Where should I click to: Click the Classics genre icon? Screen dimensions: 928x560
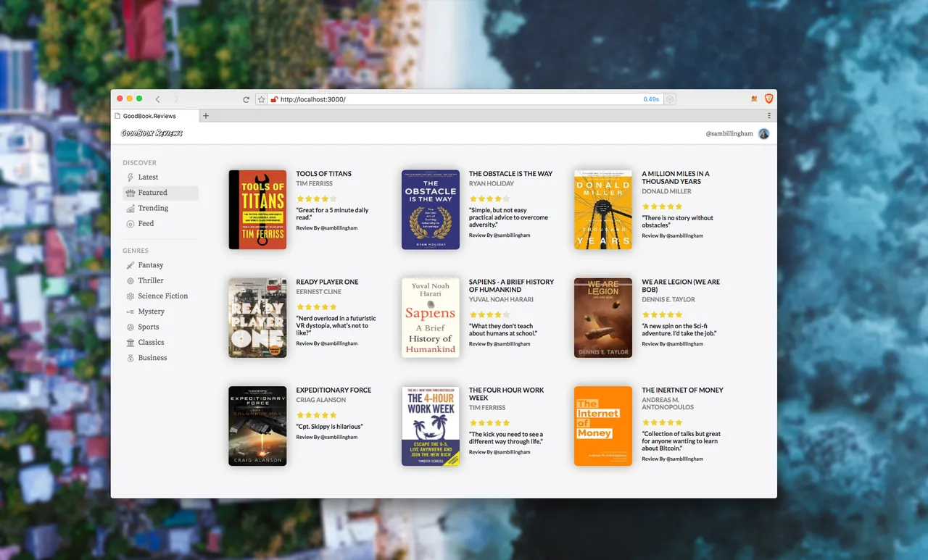[x=130, y=343]
